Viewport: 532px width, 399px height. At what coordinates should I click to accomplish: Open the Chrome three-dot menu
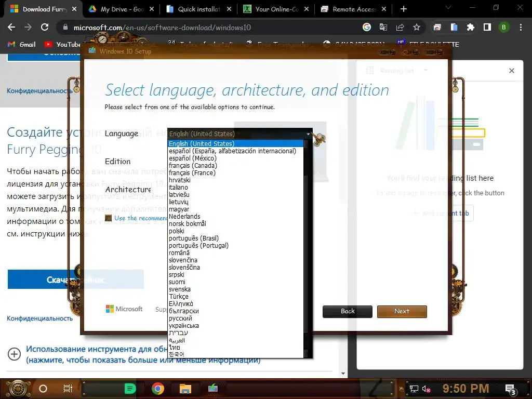tap(521, 27)
